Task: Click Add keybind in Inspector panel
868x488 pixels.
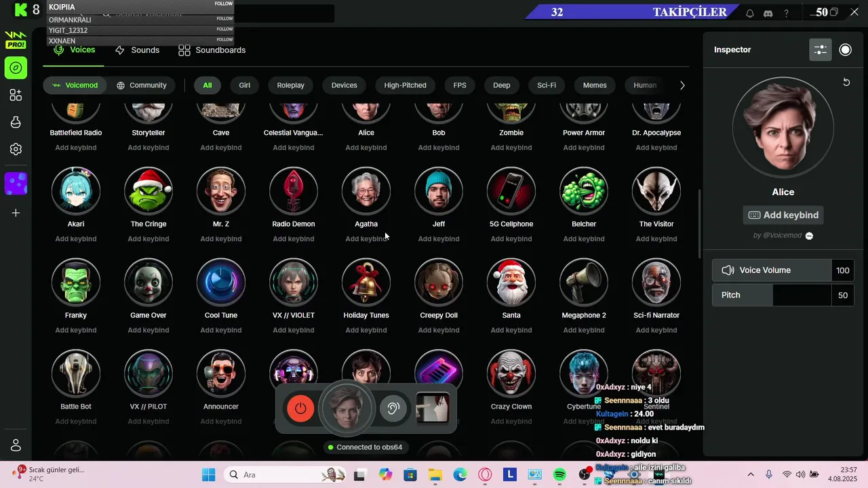Action: (783, 215)
